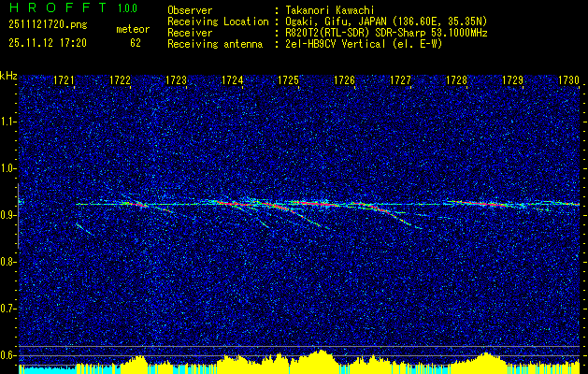Click the 1724 time axis marker

point(232,80)
